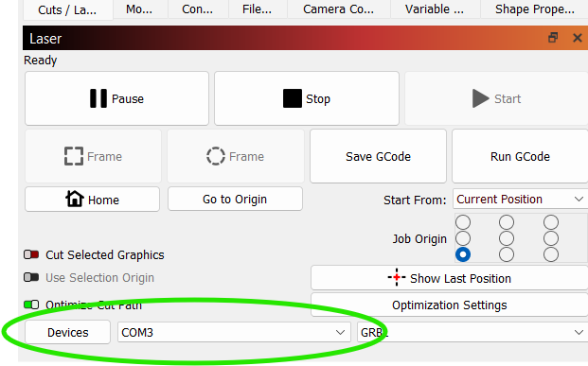Open the Start From dropdown
The height and width of the screenshot is (366, 588).
(x=520, y=199)
